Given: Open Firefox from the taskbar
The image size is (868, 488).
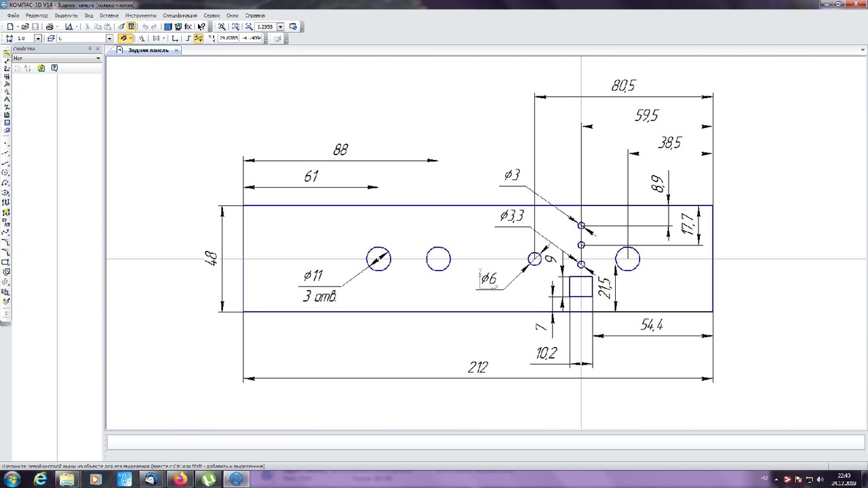Looking at the screenshot, I should click(x=180, y=479).
